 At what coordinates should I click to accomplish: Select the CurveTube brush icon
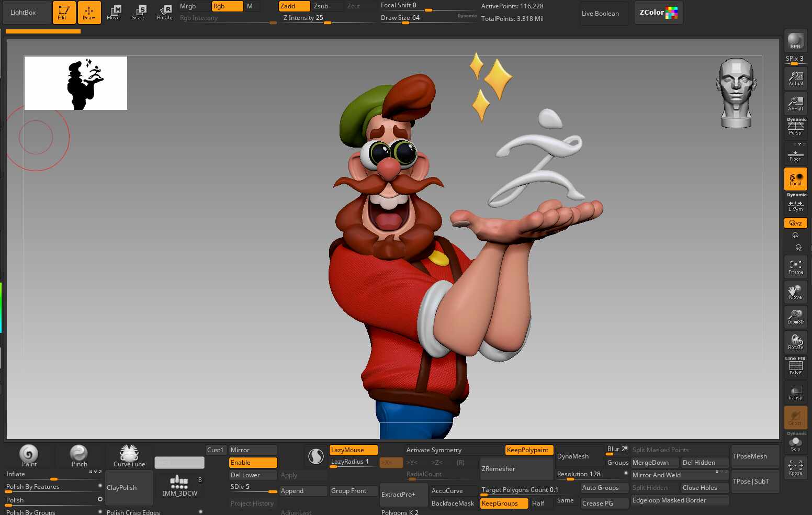(129, 455)
